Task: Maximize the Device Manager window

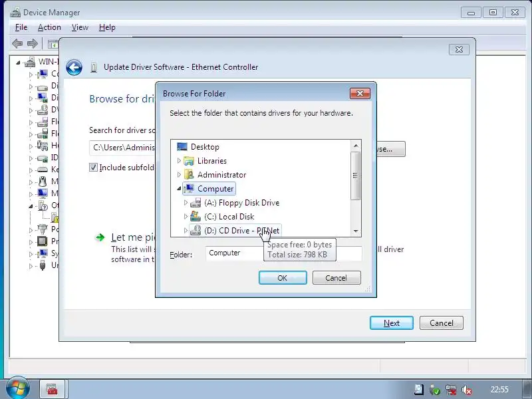Action: click(493, 13)
